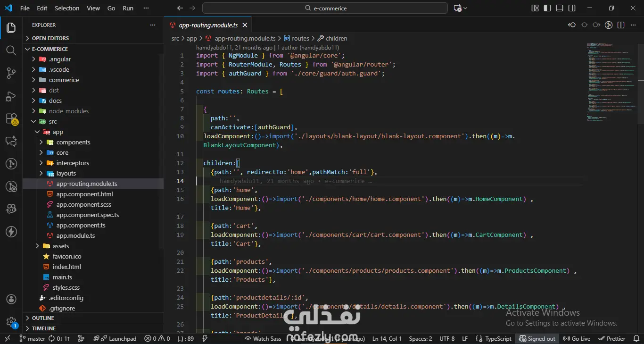The height and width of the screenshot is (344, 644).
Task: Open the Edit menu
Action: click(42, 8)
